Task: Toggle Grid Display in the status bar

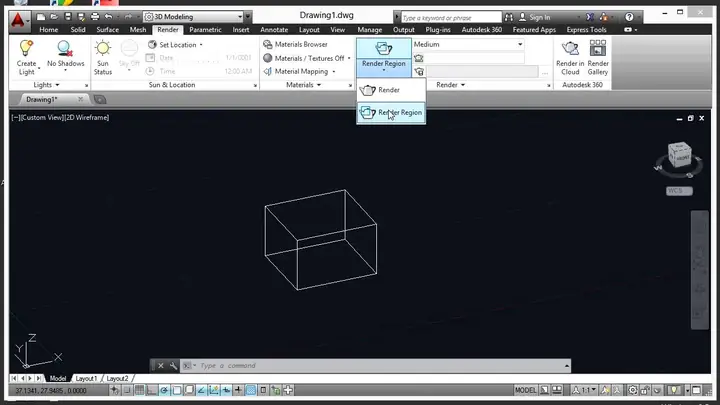Action: point(139,390)
